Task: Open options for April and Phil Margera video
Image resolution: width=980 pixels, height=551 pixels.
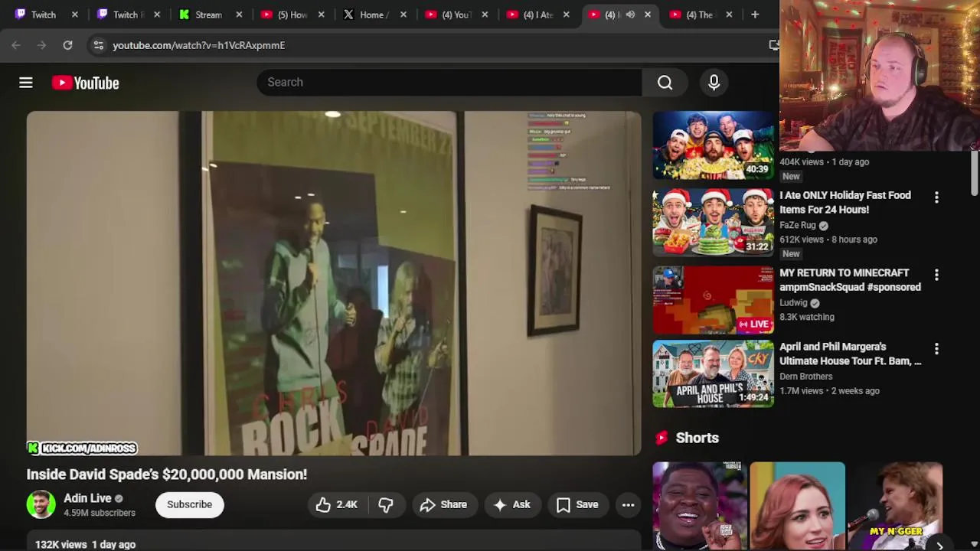Action: point(936,349)
